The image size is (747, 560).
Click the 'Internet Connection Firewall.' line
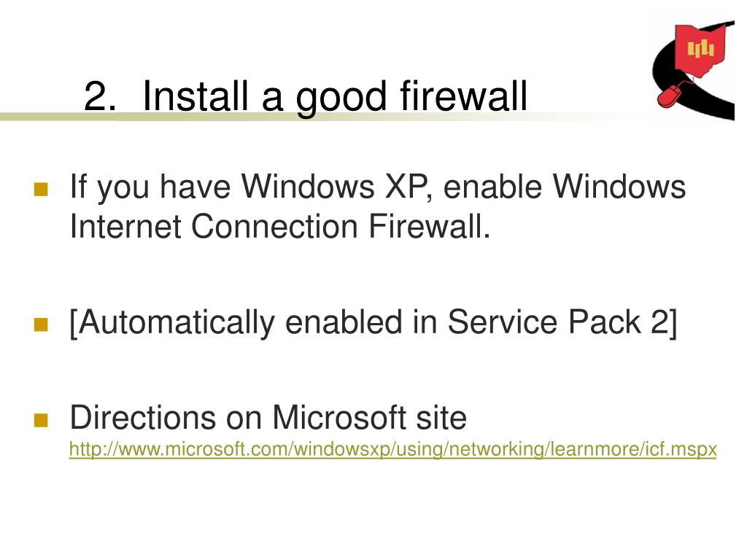279,226
